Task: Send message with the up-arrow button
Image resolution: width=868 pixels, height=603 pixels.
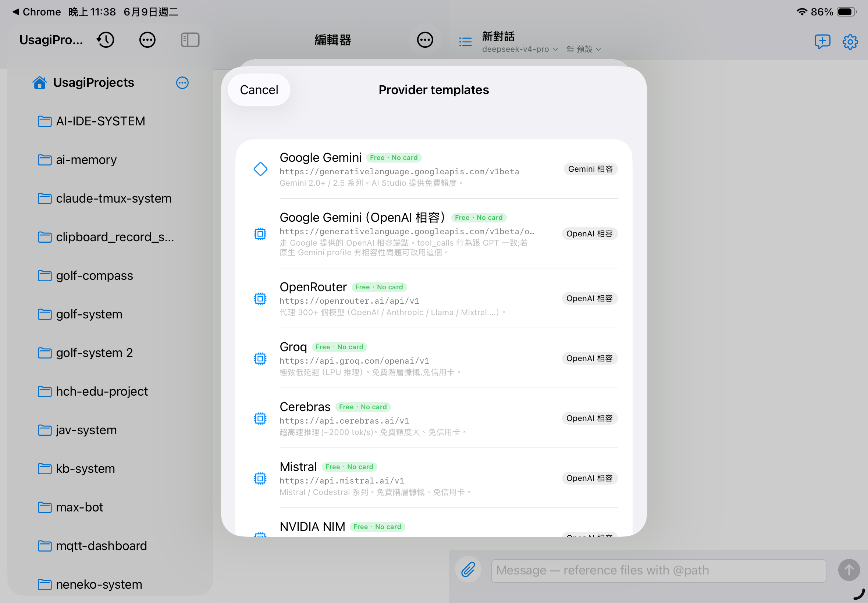Action: (849, 570)
